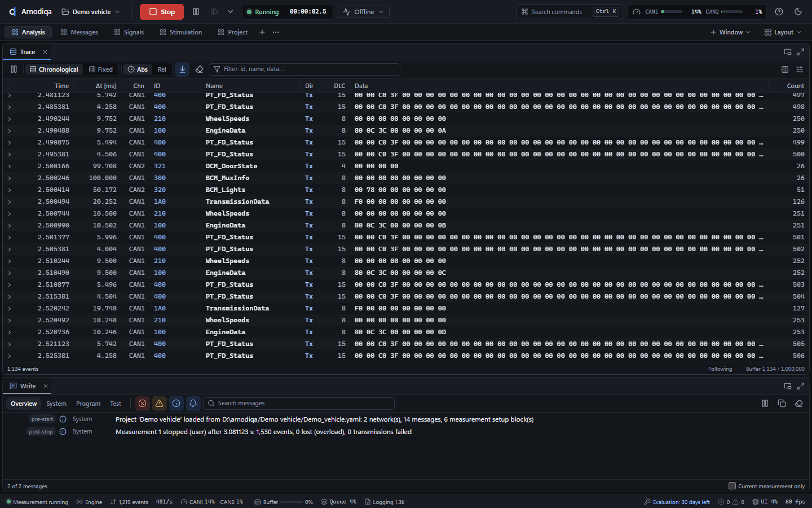This screenshot has height=508, width=812.
Task: Open the Trace settings sliders icon
Action: (800, 69)
